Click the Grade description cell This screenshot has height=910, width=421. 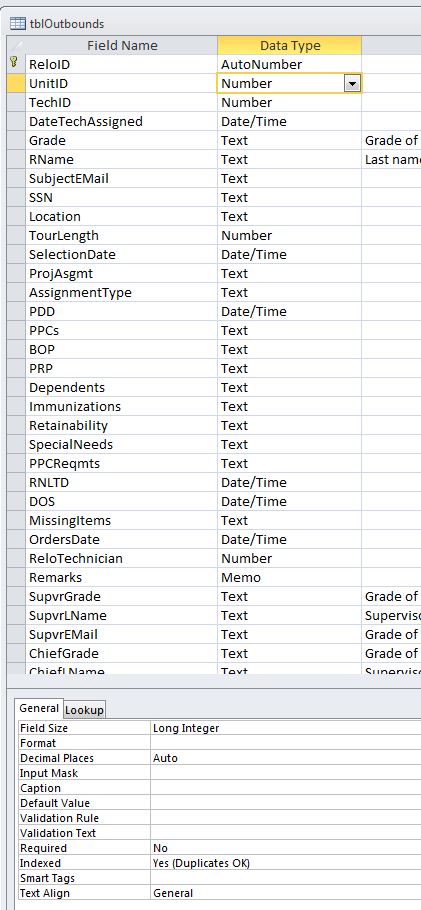391,140
